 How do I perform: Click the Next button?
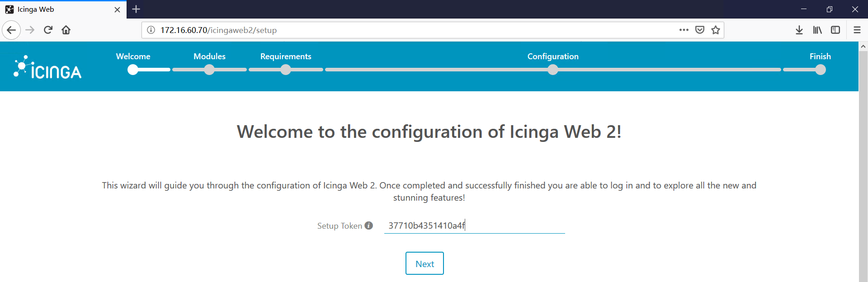coord(425,263)
